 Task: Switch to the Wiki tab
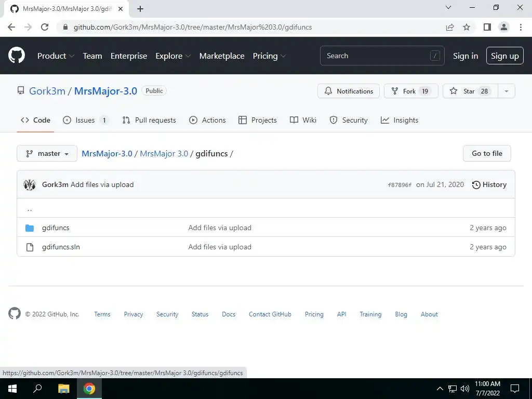pos(303,120)
